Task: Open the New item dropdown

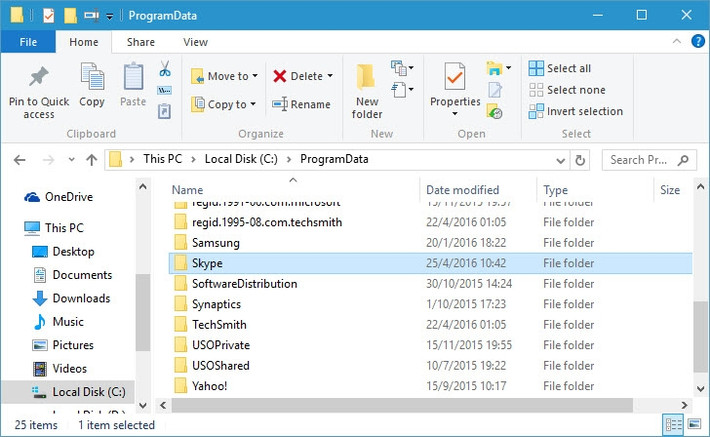Action: [x=402, y=68]
